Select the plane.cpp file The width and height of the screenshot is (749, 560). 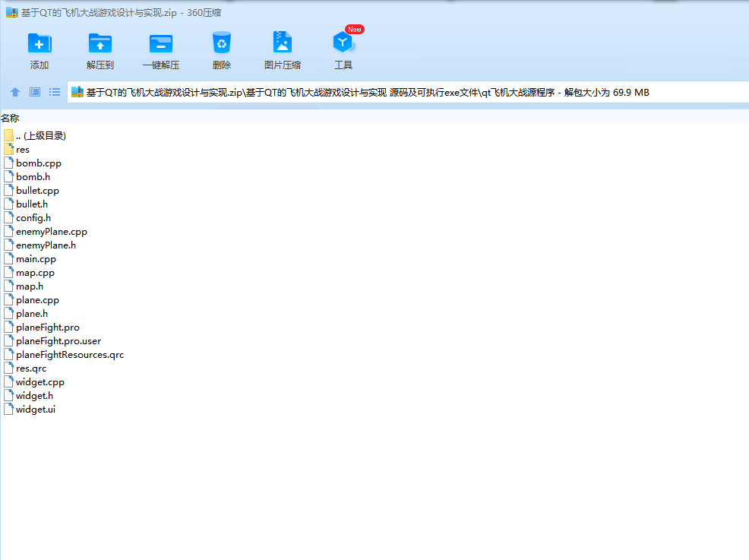click(38, 300)
